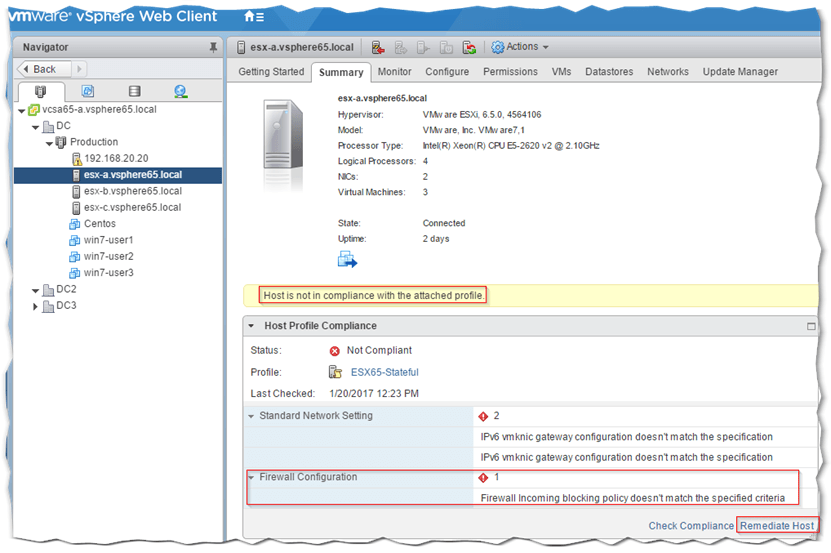Select the Production cluster icon
The image size is (831, 553).
coord(61,142)
